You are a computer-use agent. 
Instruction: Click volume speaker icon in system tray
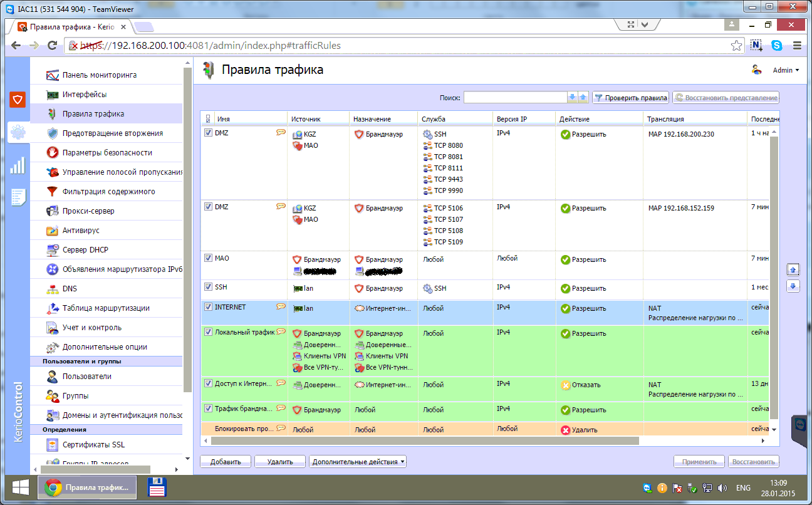(721, 487)
